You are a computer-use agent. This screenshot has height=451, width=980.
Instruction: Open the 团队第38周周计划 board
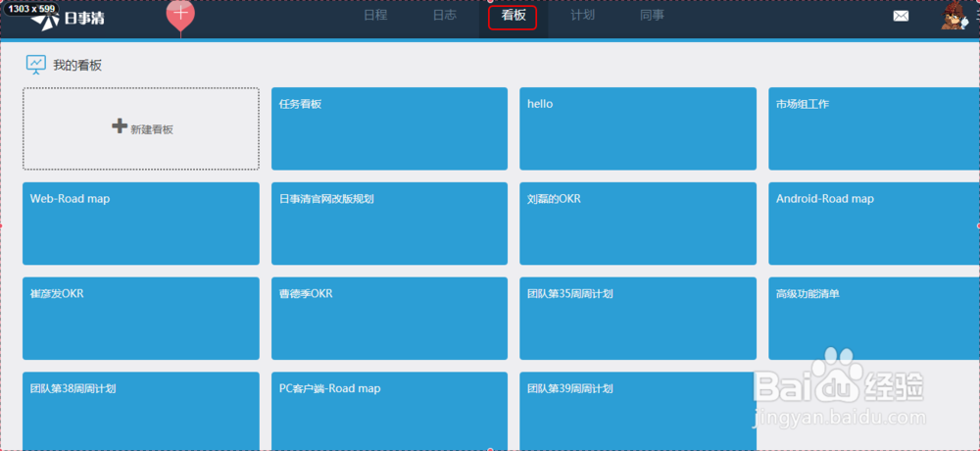click(141, 412)
